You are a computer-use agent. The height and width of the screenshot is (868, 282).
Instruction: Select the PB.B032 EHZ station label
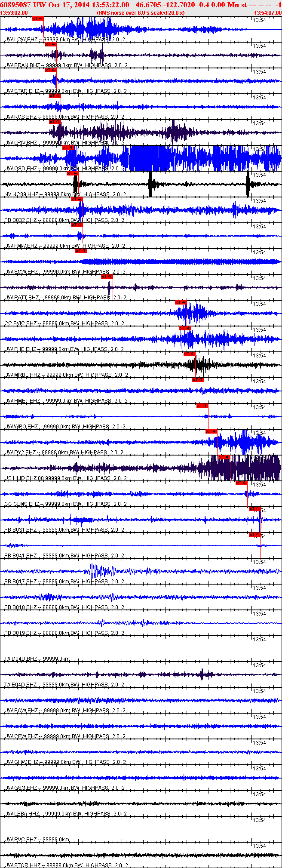click(21, 220)
